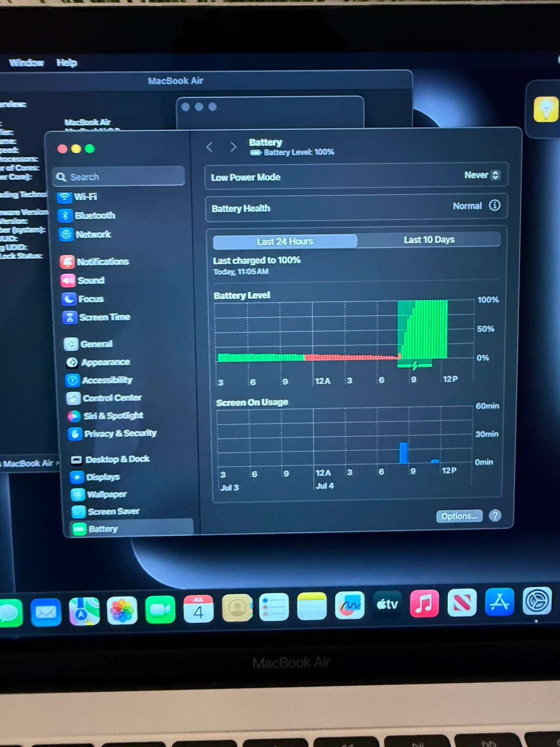Open Calendar from the Dock
Image resolution: width=560 pixels, height=747 pixels.
point(199,609)
